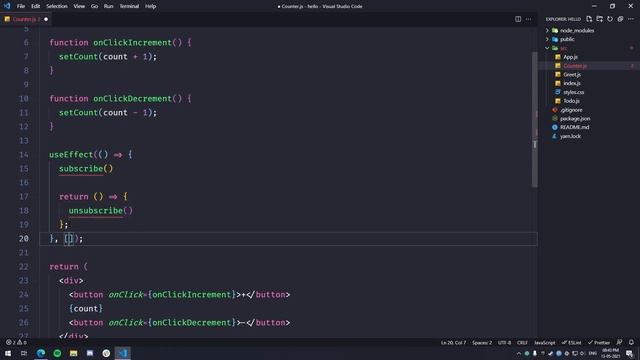Open the Run menu
Image resolution: width=640 pixels, height=360 pixels.
pyautogui.click(x=108, y=6)
